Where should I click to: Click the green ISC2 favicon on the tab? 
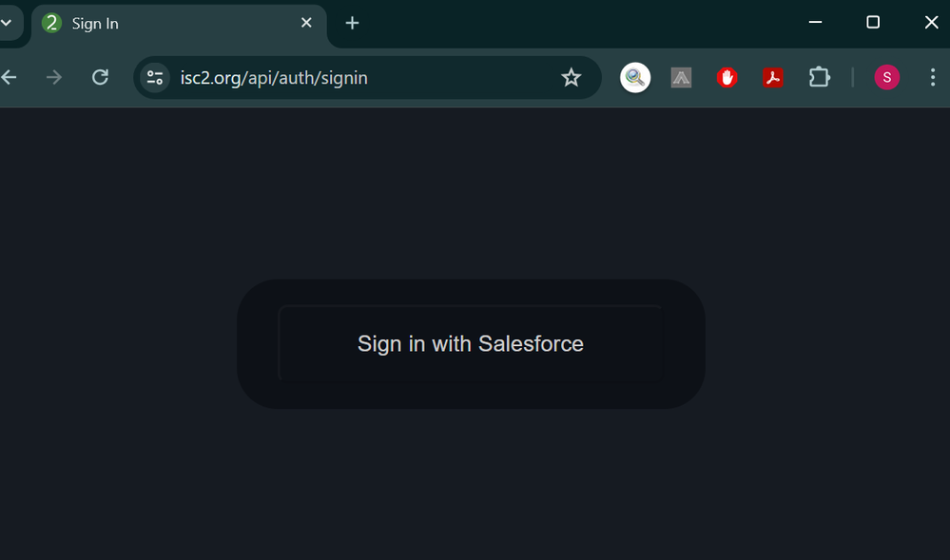tap(50, 23)
